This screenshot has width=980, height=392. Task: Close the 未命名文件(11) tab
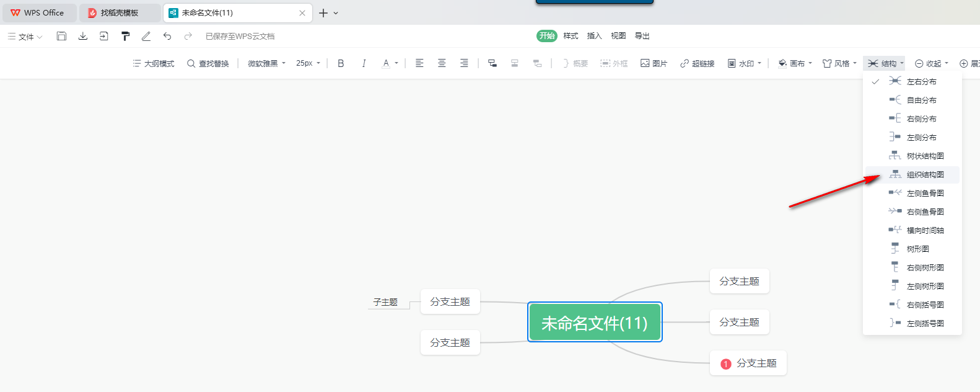pos(302,12)
